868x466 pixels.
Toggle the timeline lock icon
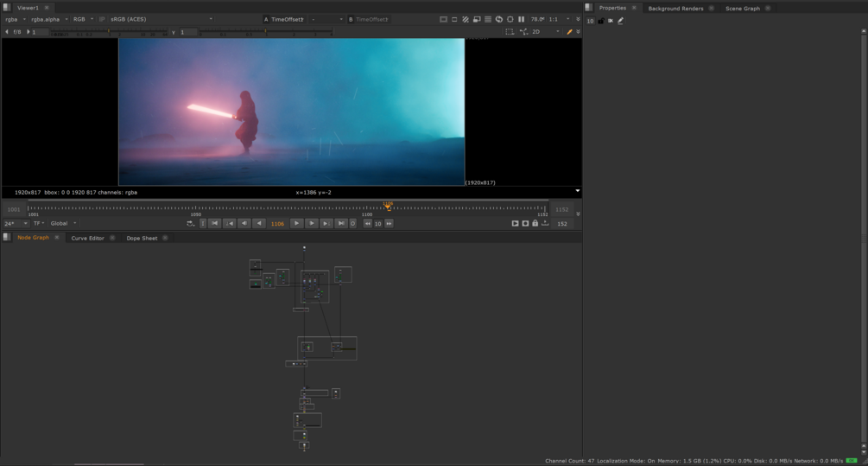[x=535, y=224]
